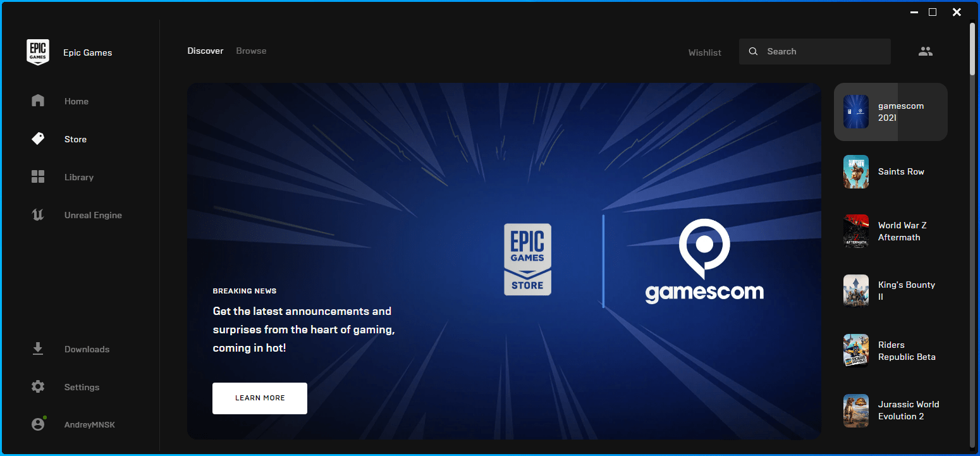
Task: Click the LEARN MORE button
Action: [260, 398]
